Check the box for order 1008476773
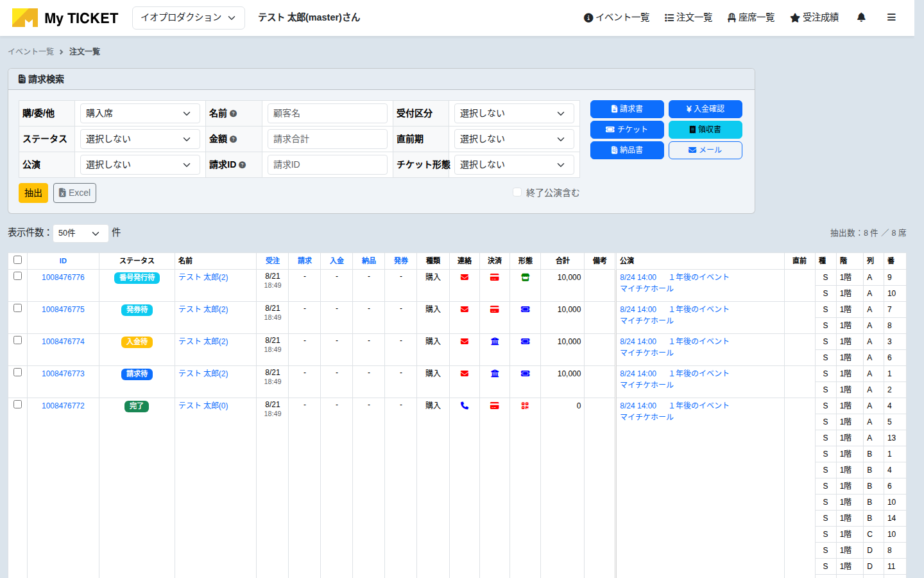Viewport: 924px width, 578px height. 18,372
